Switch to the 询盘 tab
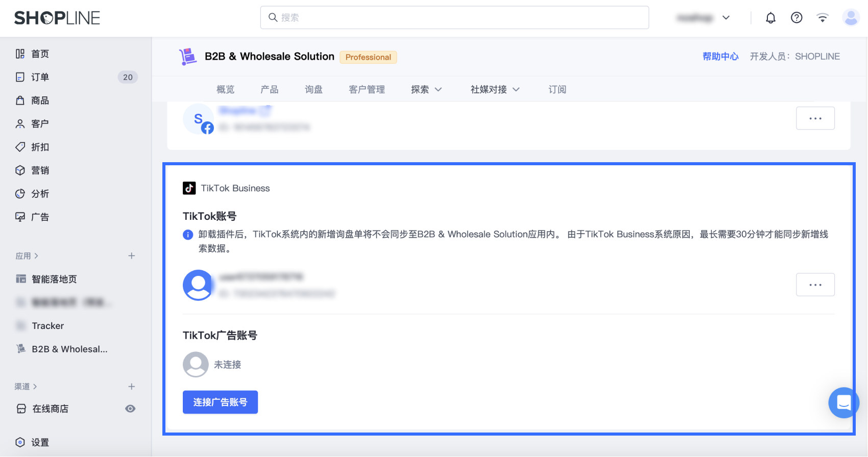Screen dimensions: 868x457 314,89
